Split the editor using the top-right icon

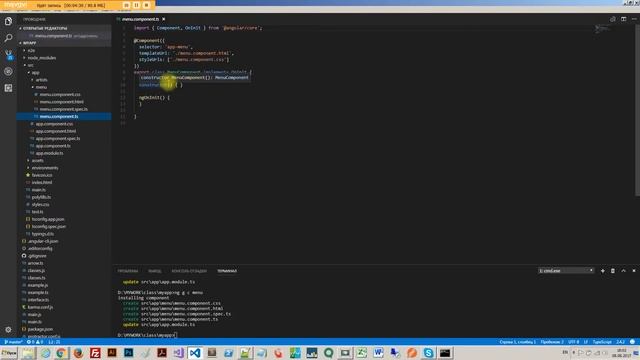coord(623,19)
